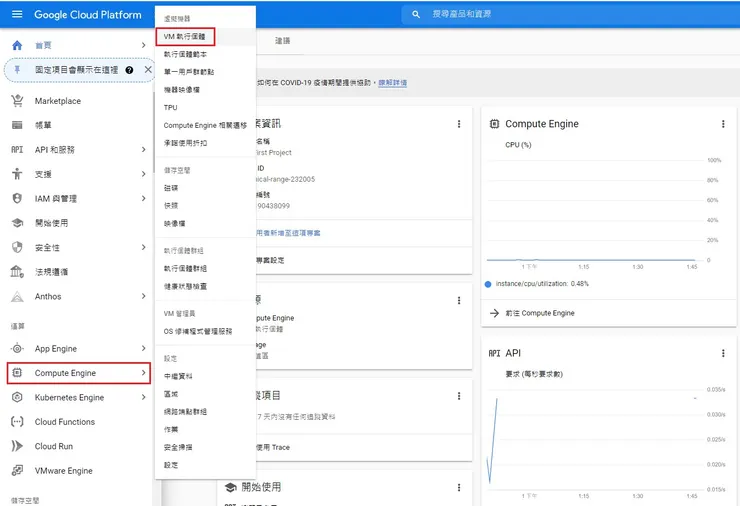Click the arrow icon beside 前往 Compute Engine
The image size is (740, 506).
[494, 313]
